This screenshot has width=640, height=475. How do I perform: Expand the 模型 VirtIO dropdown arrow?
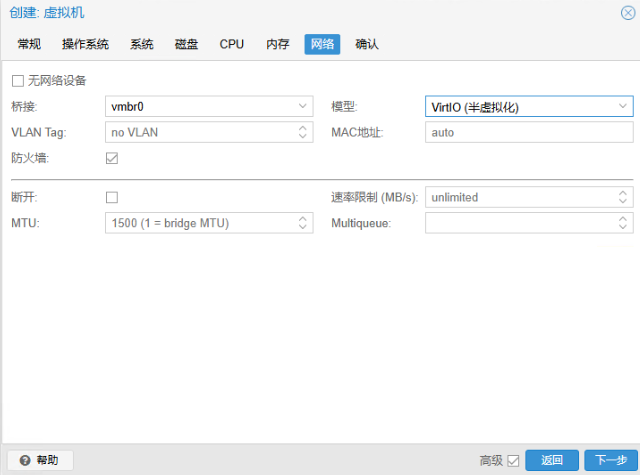(x=622, y=106)
